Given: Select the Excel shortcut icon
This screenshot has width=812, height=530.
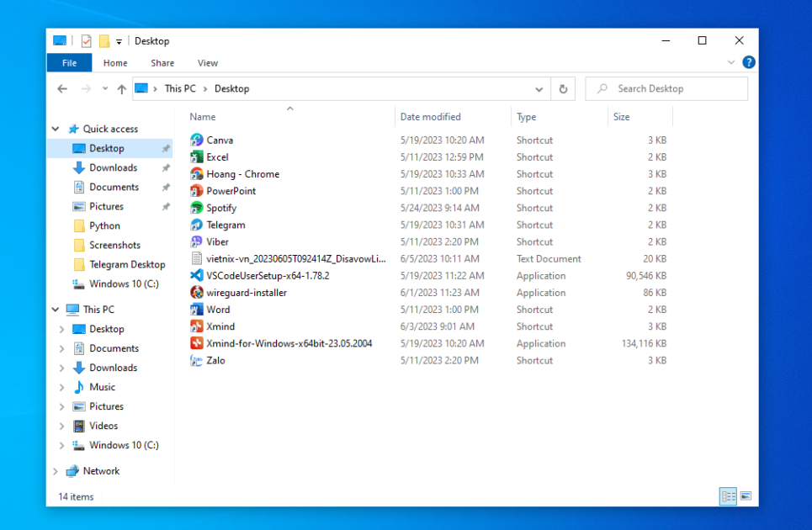Looking at the screenshot, I should coord(197,157).
